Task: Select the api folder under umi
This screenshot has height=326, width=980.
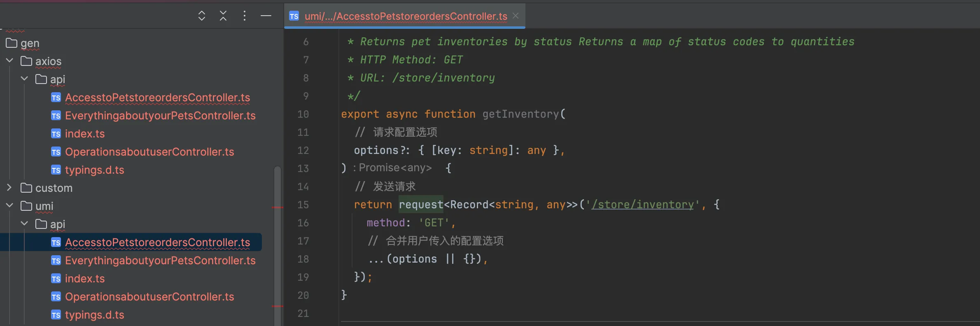Action: [x=58, y=224]
